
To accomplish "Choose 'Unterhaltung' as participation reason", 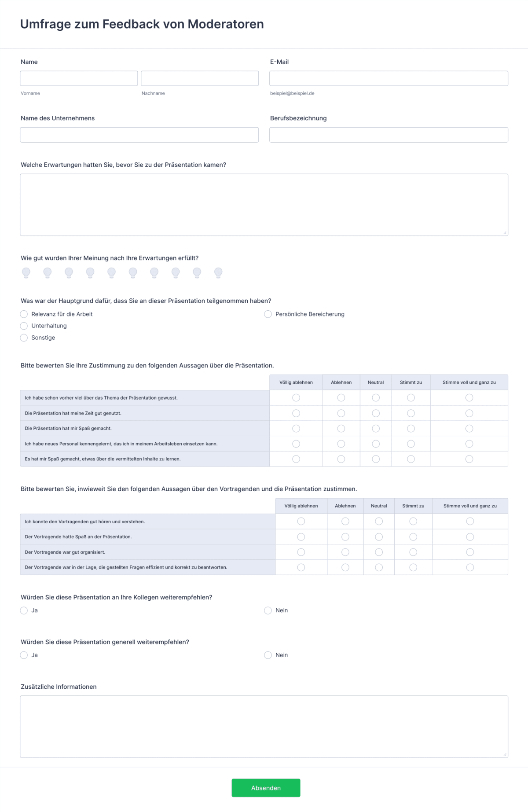I will coord(24,326).
